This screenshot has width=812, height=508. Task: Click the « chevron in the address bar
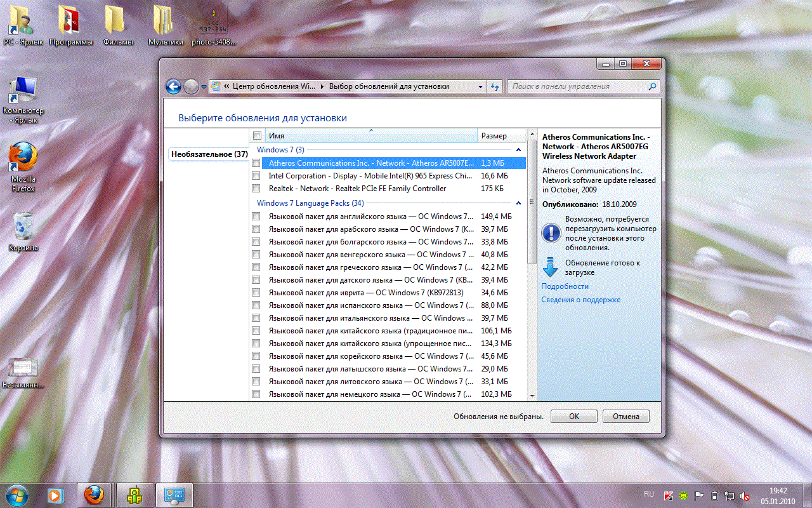coord(226,86)
